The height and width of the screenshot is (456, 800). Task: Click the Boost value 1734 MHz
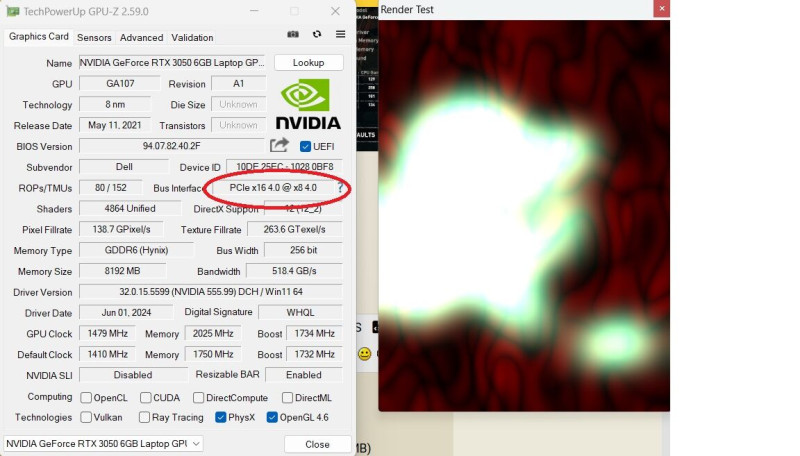(314, 334)
